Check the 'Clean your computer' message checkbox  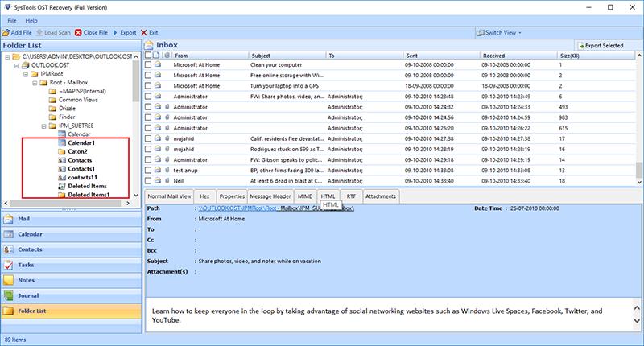click(148, 64)
